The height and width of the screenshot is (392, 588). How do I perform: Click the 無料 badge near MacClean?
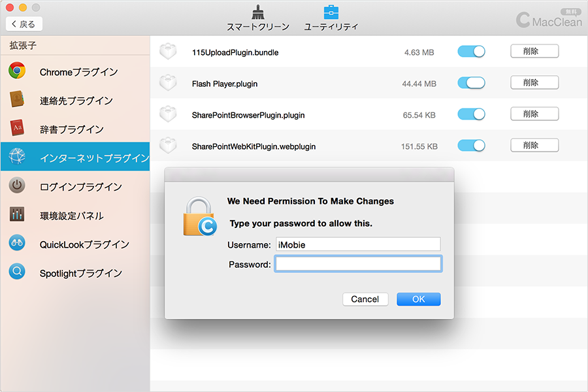point(571,12)
